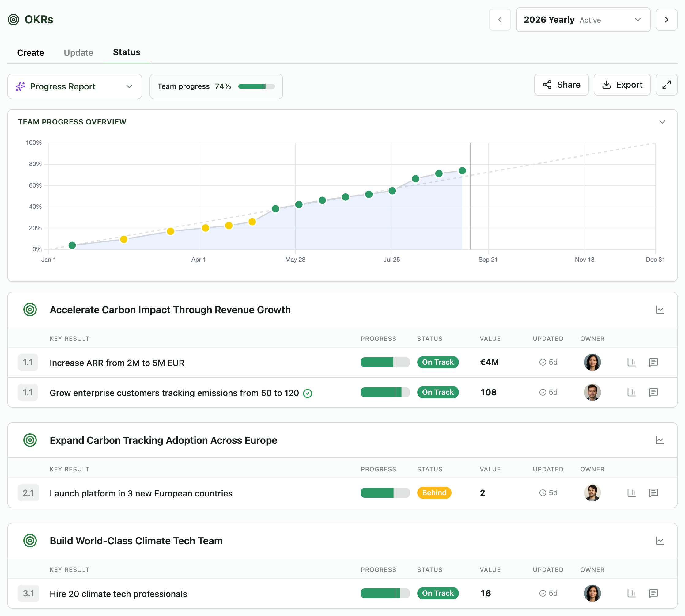
Task: Click Build World-Class Climate Tech Team target icon
Action: pos(30,541)
